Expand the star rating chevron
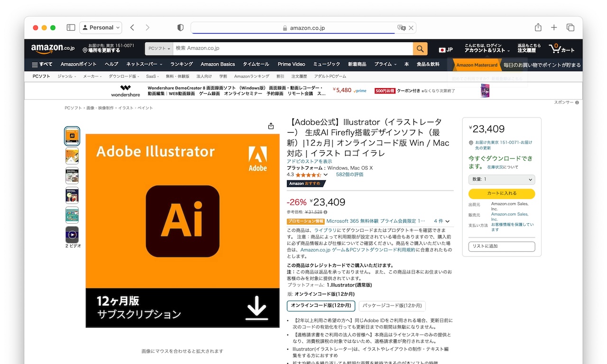Image resolution: width=607 pixels, height=364 pixels. (326, 175)
